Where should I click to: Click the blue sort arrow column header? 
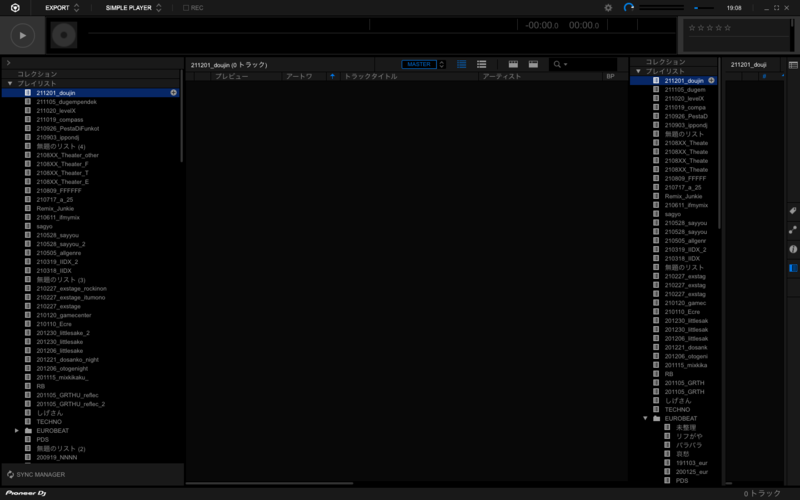332,77
